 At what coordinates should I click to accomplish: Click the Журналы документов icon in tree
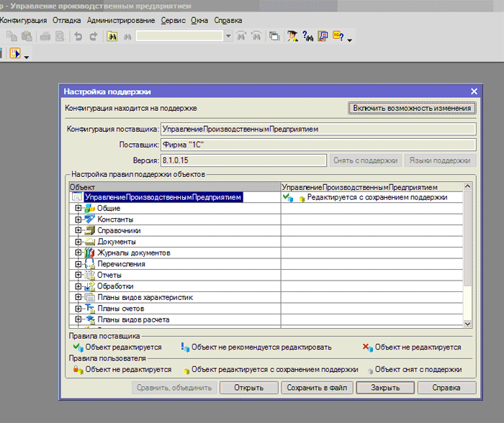[90, 253]
